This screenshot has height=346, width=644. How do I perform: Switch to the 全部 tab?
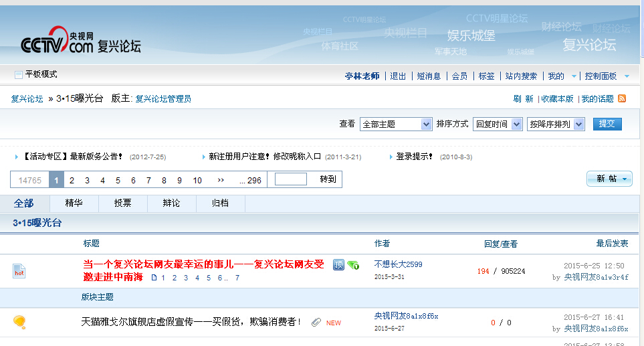(24, 203)
